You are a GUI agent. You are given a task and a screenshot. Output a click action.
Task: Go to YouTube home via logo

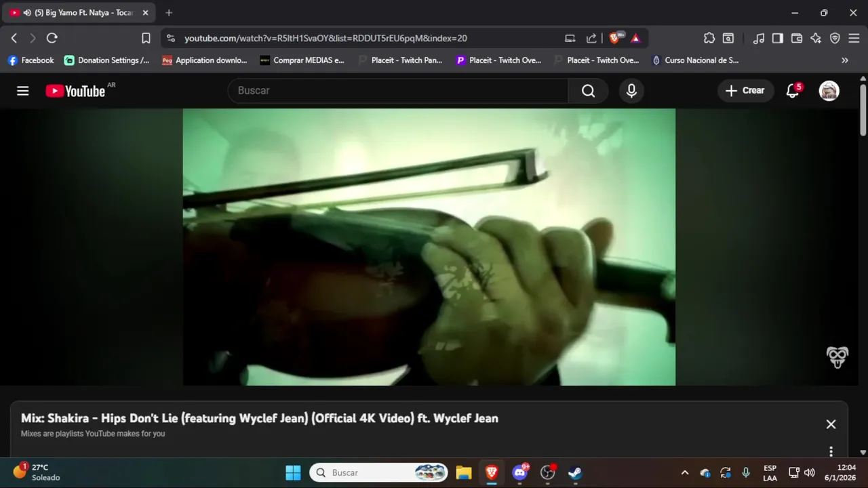click(75, 91)
